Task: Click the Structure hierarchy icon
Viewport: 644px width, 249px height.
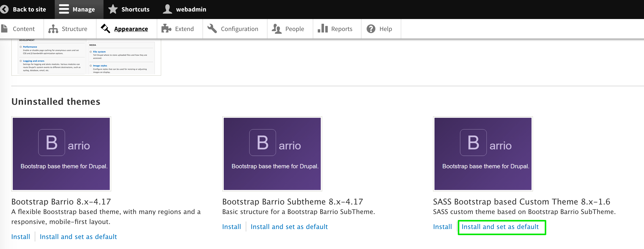Action: click(x=53, y=29)
